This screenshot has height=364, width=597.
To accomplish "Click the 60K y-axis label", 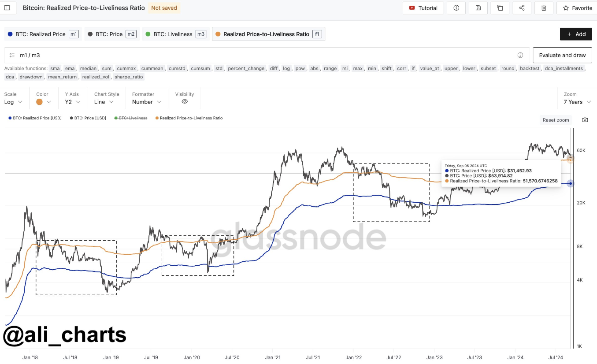I will pyautogui.click(x=581, y=151).
